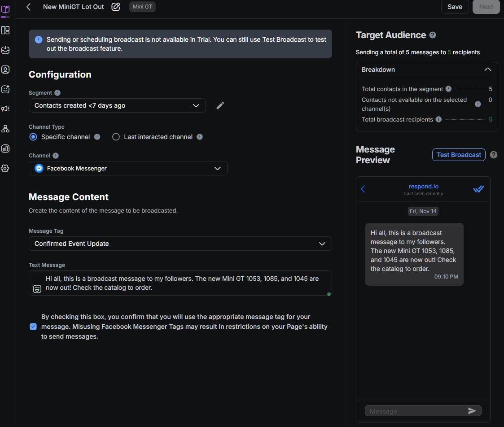Open the AI Agent smiley icon
Image resolution: width=504 pixels, height=427 pixels.
point(6,89)
